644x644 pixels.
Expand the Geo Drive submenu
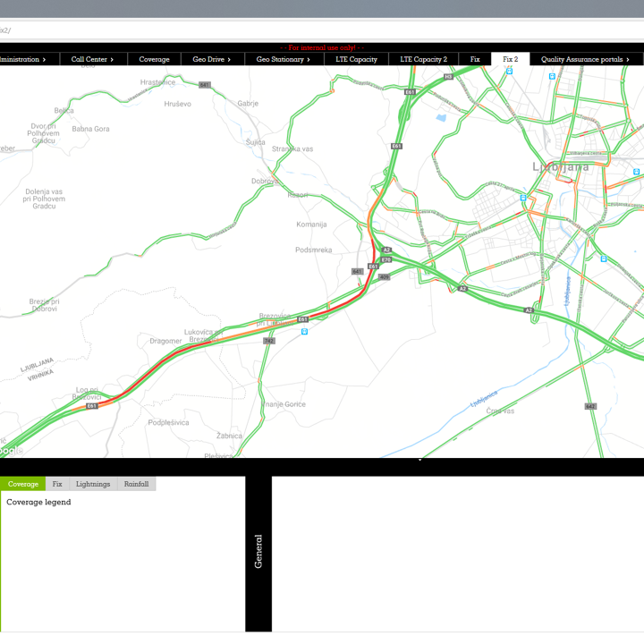click(211, 59)
